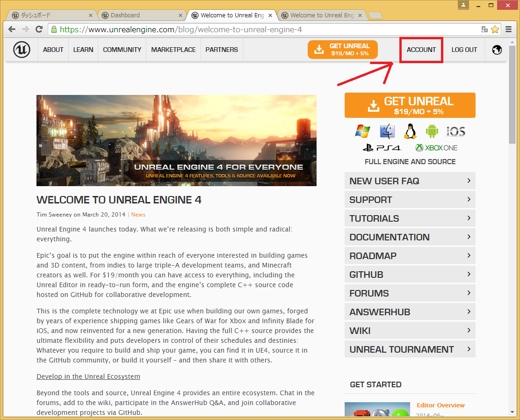Click the scrollbar down arrow
The height and width of the screenshot is (420, 520).
pyautogui.click(x=512, y=413)
